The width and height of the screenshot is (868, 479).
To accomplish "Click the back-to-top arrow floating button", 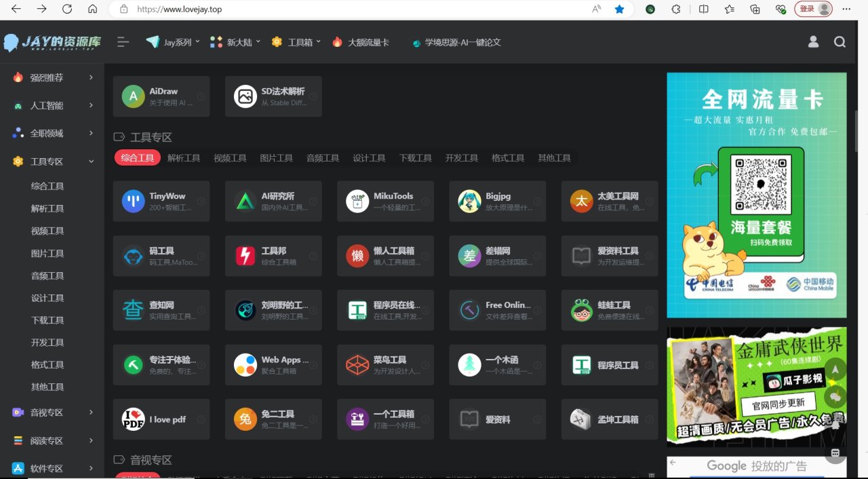I will tap(835, 369).
